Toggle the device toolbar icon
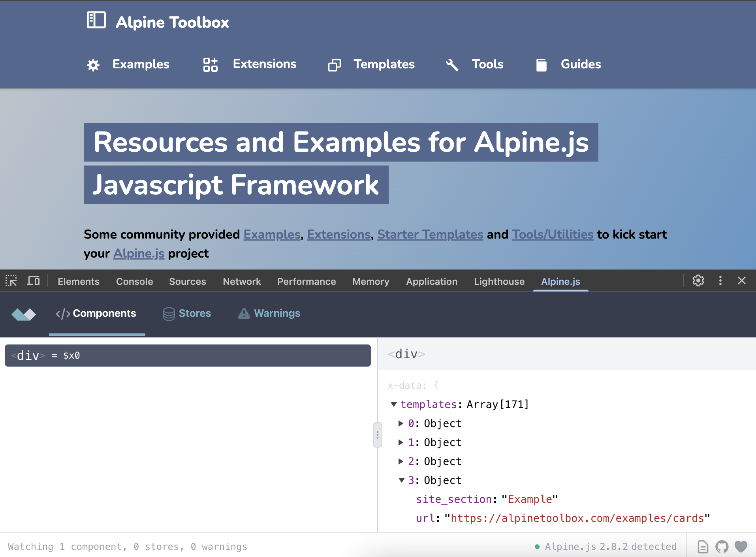 click(x=33, y=281)
